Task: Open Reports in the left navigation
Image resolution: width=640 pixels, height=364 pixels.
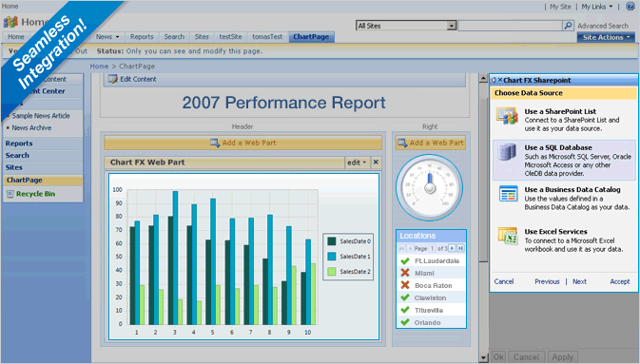Action: click(19, 144)
